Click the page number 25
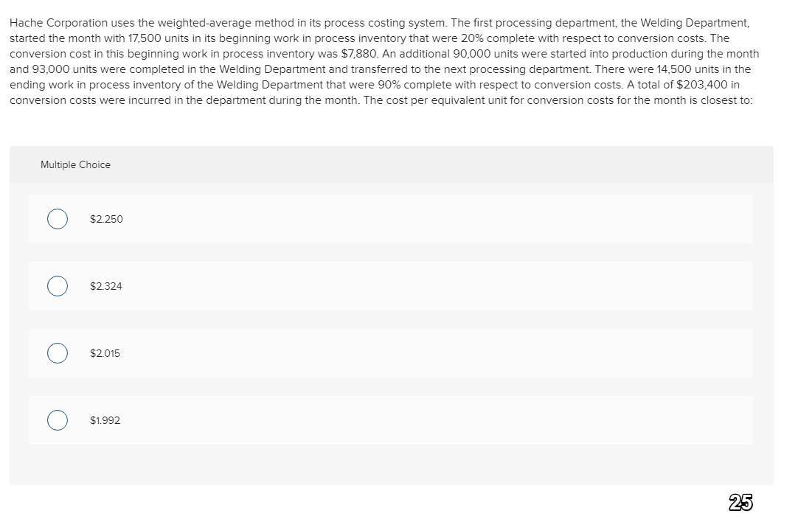Image resolution: width=812 pixels, height=522 pixels. pos(740,503)
